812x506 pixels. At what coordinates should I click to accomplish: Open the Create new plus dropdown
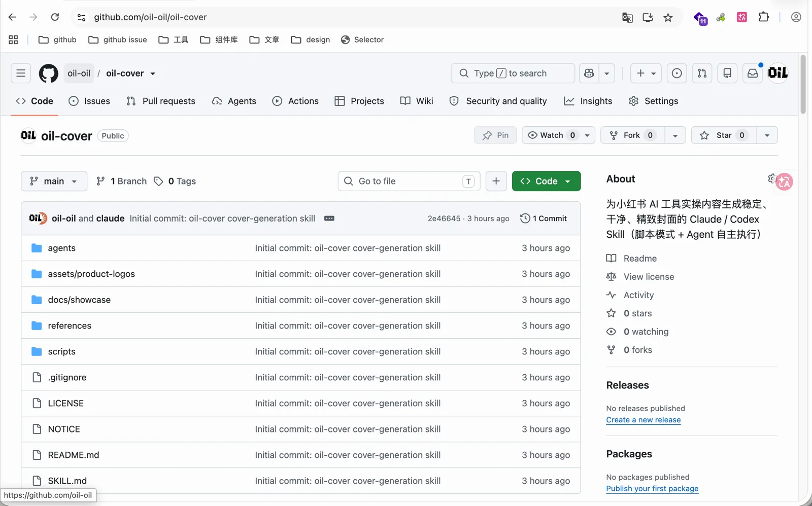646,74
